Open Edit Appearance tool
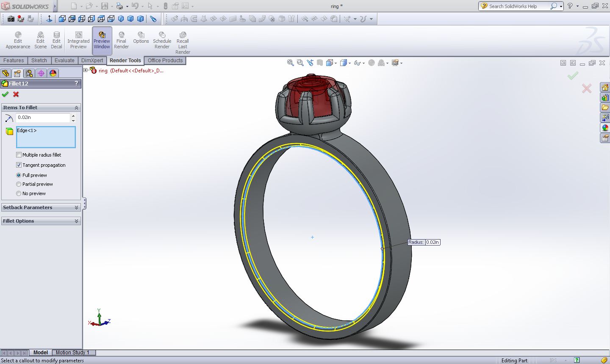The height and width of the screenshot is (364, 610). pyautogui.click(x=18, y=41)
